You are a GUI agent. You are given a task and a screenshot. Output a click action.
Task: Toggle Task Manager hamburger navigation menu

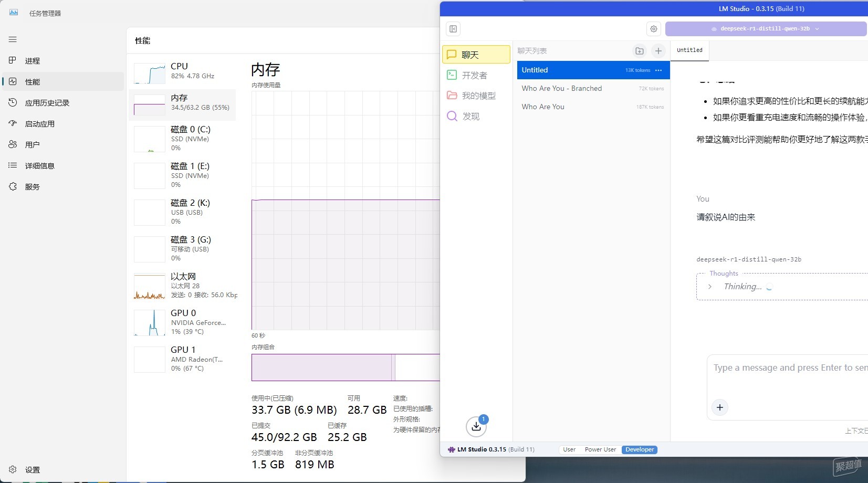point(13,39)
